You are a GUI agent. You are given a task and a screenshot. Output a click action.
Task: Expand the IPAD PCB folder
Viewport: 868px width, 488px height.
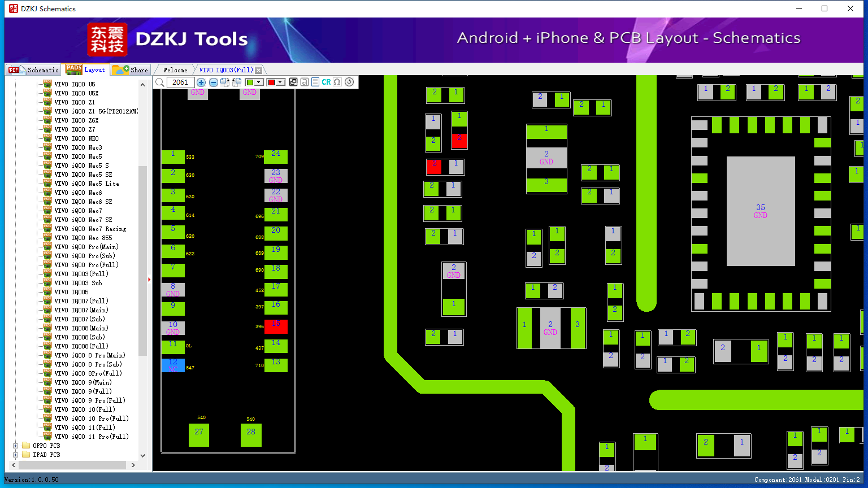[16, 455]
